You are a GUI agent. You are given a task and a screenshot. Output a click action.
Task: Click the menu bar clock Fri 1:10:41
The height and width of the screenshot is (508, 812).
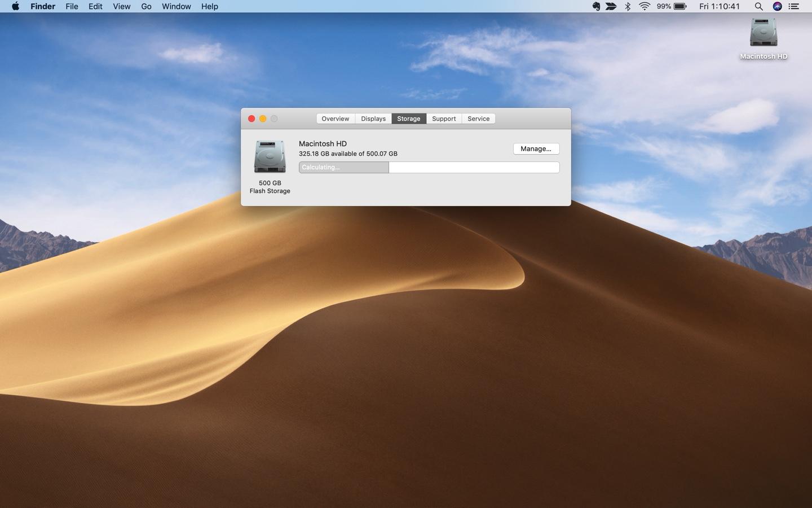(720, 6)
